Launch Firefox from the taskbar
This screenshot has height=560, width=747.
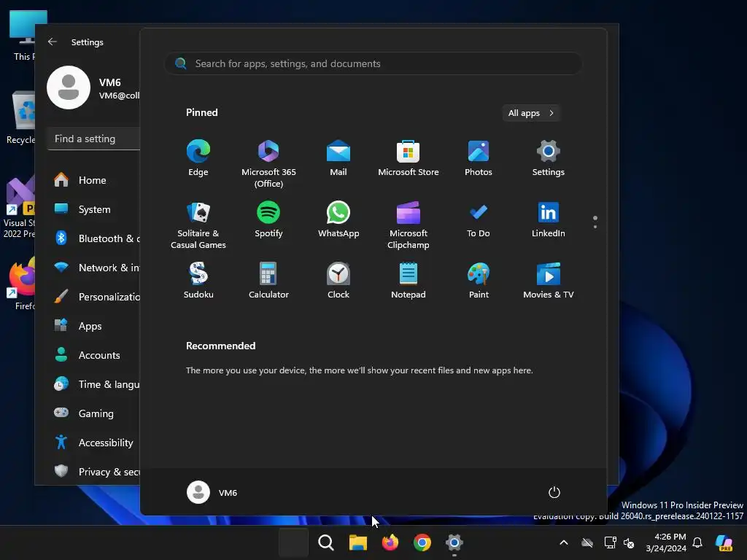(x=390, y=542)
